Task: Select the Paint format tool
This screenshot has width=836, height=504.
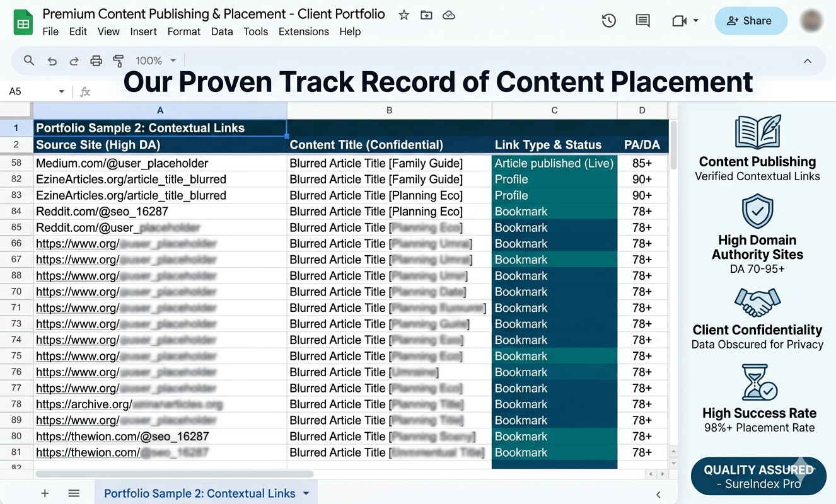Action: click(118, 60)
